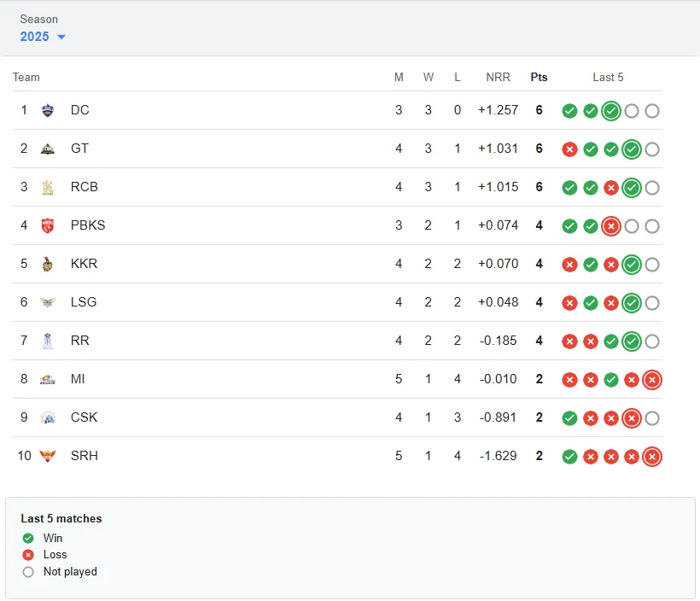Viewport: 700px width, 601px height.
Task: Open the RR team name
Action: tap(80, 341)
